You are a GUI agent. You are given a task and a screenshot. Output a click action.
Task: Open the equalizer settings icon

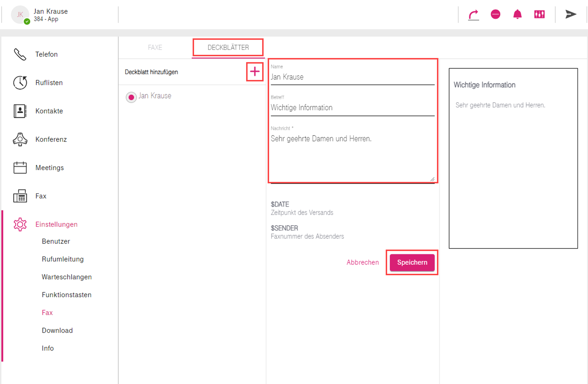pos(539,14)
